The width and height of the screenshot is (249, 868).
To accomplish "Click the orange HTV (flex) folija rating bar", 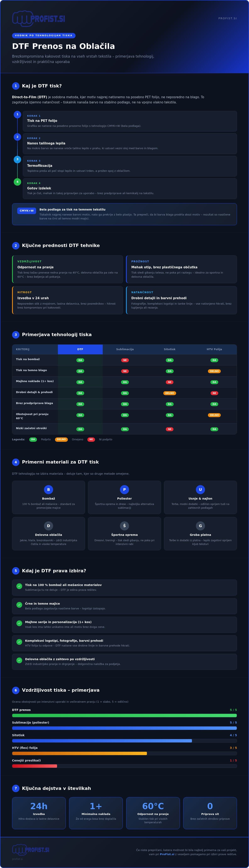I will coord(80,753).
